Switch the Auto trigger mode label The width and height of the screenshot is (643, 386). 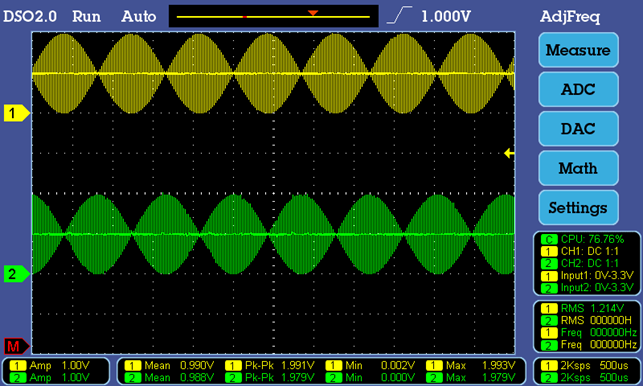[139, 16]
